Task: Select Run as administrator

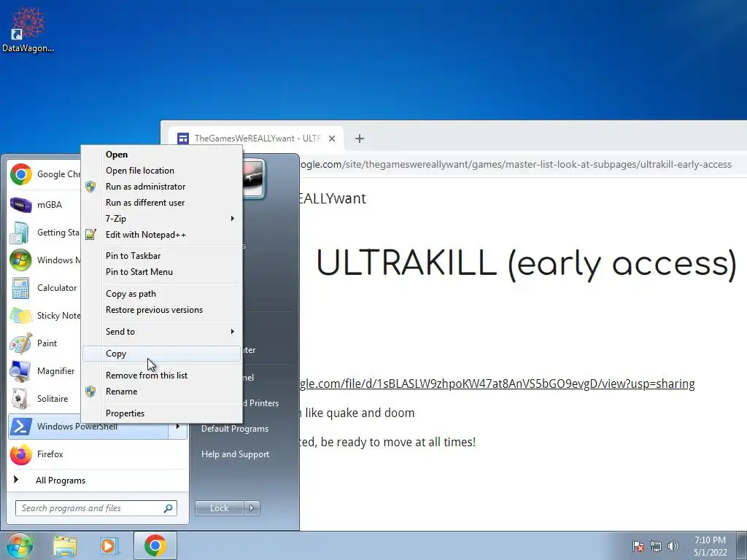Action: 162,187
